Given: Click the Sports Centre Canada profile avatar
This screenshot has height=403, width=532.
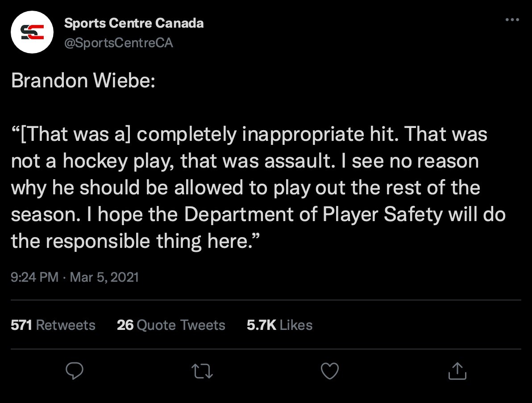Looking at the screenshot, I should pos(32,32).
